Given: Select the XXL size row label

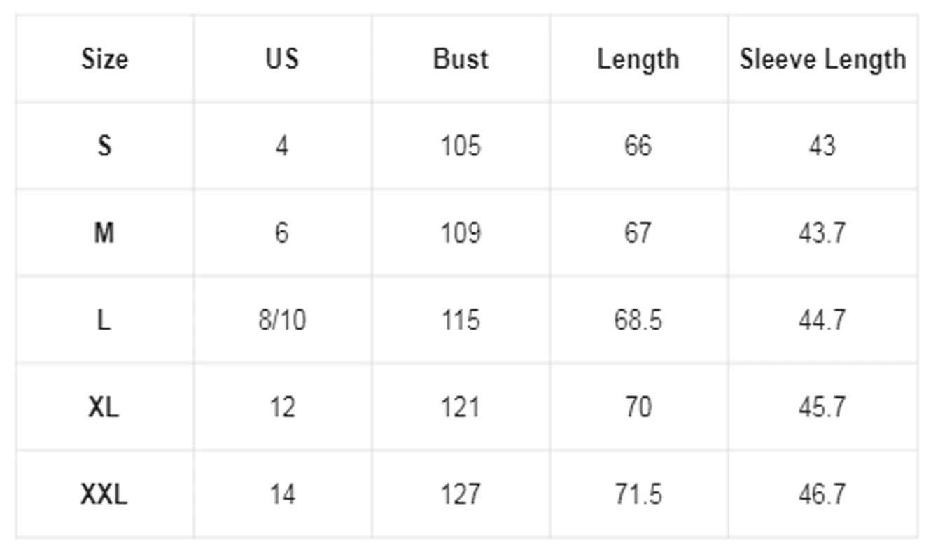Looking at the screenshot, I should tap(105, 495).
